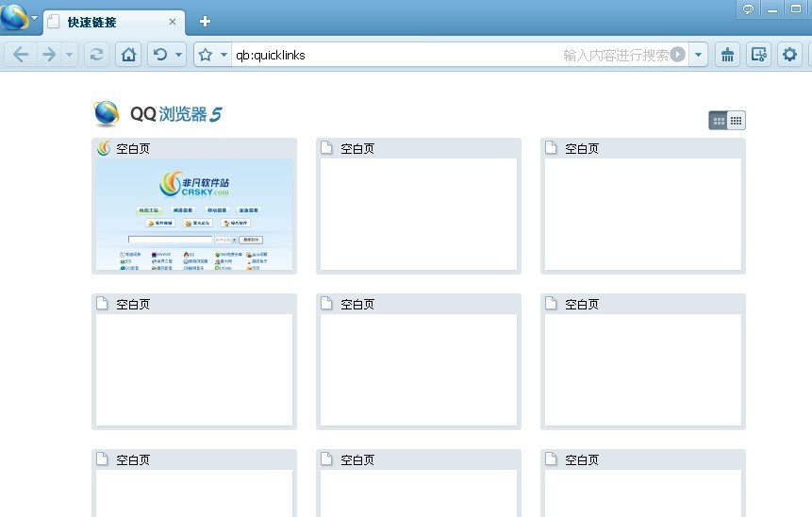Click the undo closed tab icon
The width and height of the screenshot is (812, 517).
tap(160, 55)
